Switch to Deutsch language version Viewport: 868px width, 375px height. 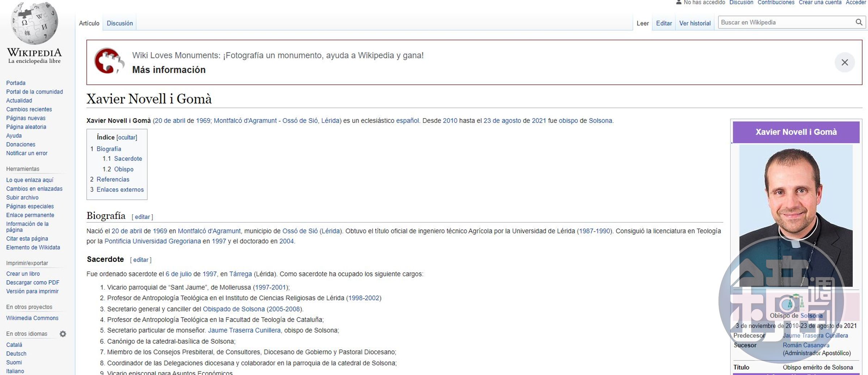(16, 354)
